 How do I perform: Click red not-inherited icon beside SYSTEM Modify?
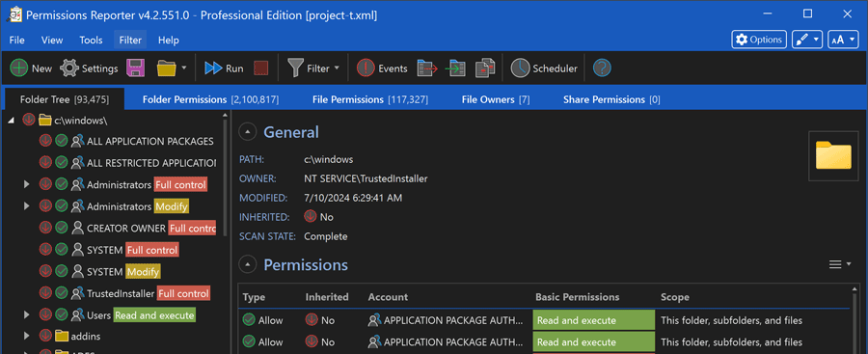tap(45, 271)
